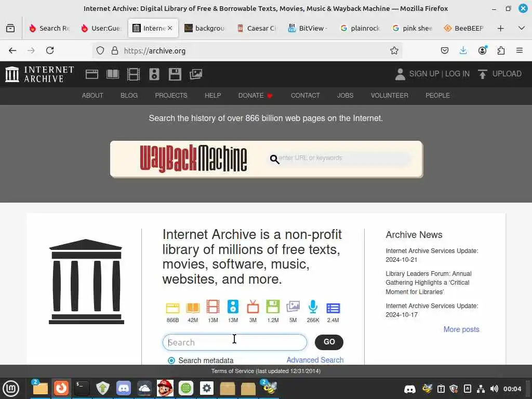The width and height of the screenshot is (532, 399).
Task: Click the Internet Archive logo
Action: (x=39, y=74)
